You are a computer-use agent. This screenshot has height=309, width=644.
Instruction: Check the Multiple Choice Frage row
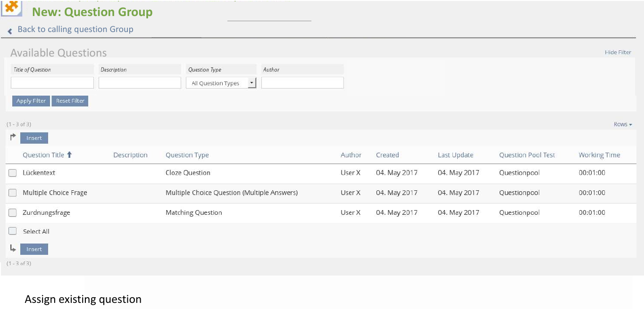pos(13,193)
